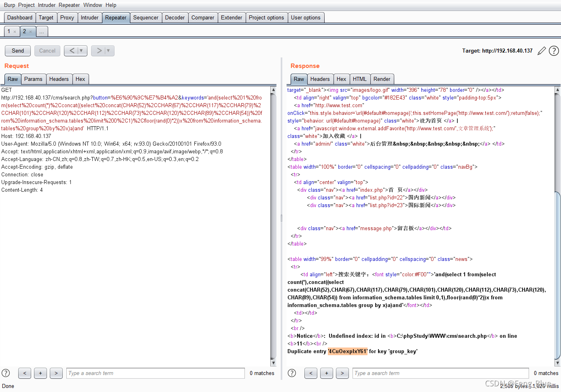
Task: Click the request pane scroll-up arrow
Action: click(273, 90)
